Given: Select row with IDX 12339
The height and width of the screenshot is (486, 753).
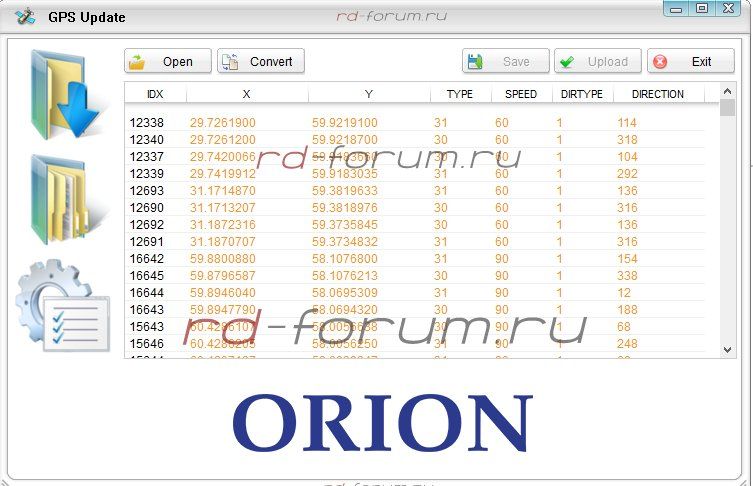Looking at the screenshot, I should coord(415,173).
